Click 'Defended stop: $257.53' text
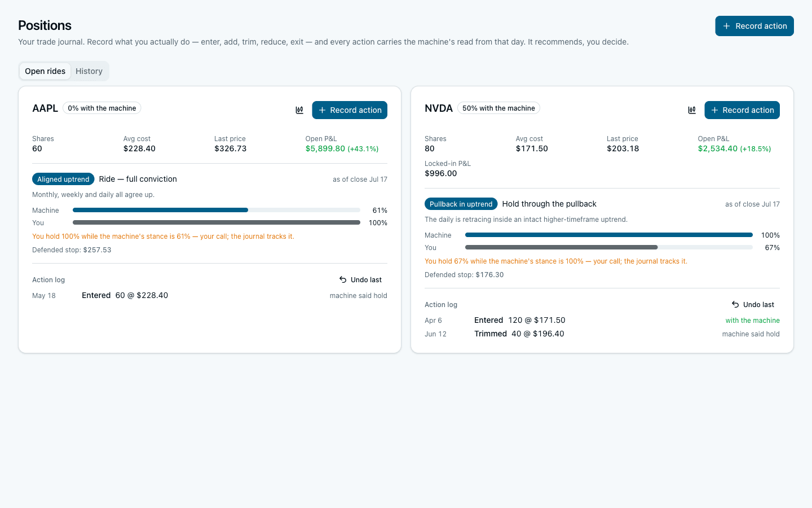Image resolution: width=812 pixels, height=508 pixels. tap(72, 250)
